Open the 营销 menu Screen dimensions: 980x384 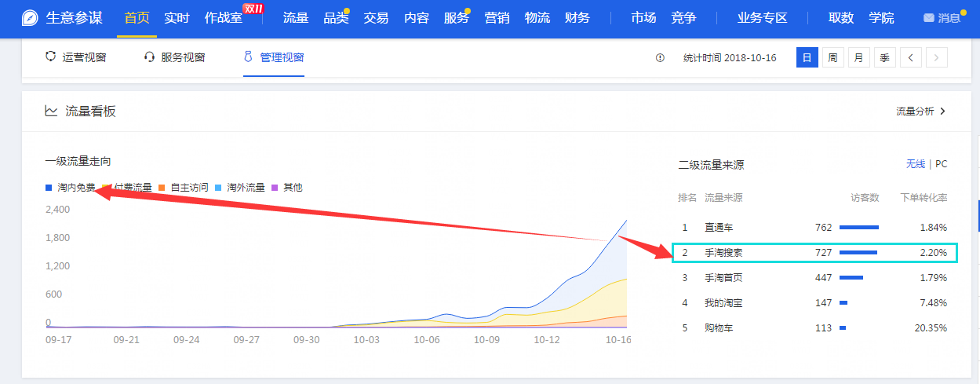tap(497, 18)
